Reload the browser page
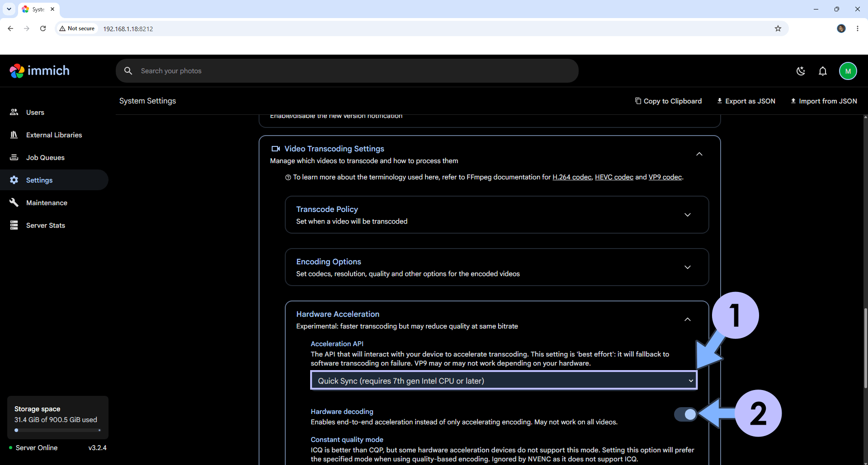The height and width of the screenshot is (465, 868). point(43,28)
